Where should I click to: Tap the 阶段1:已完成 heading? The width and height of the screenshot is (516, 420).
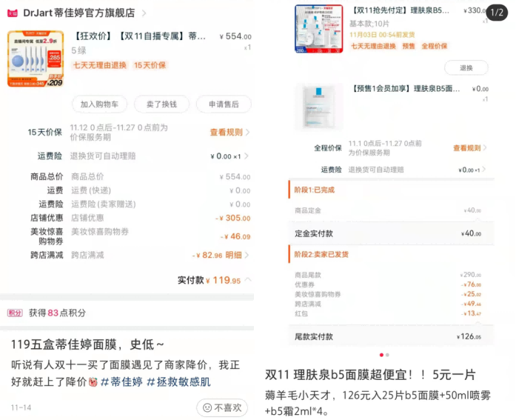click(x=315, y=190)
